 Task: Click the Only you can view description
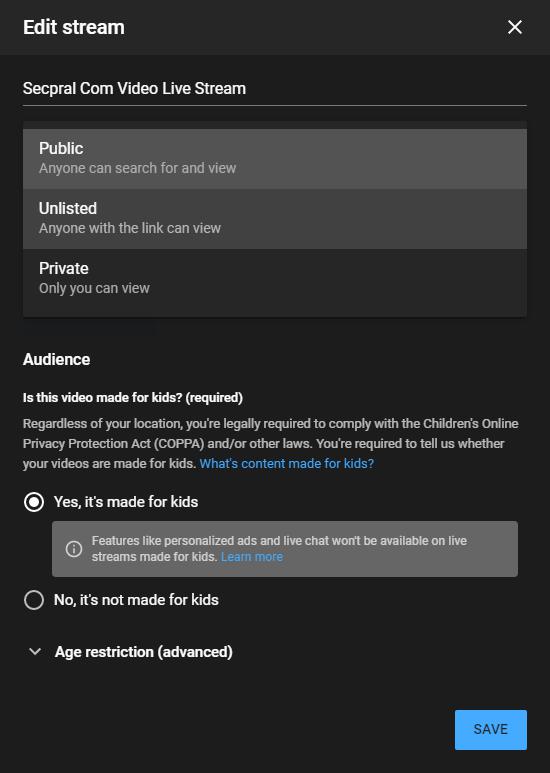click(94, 288)
